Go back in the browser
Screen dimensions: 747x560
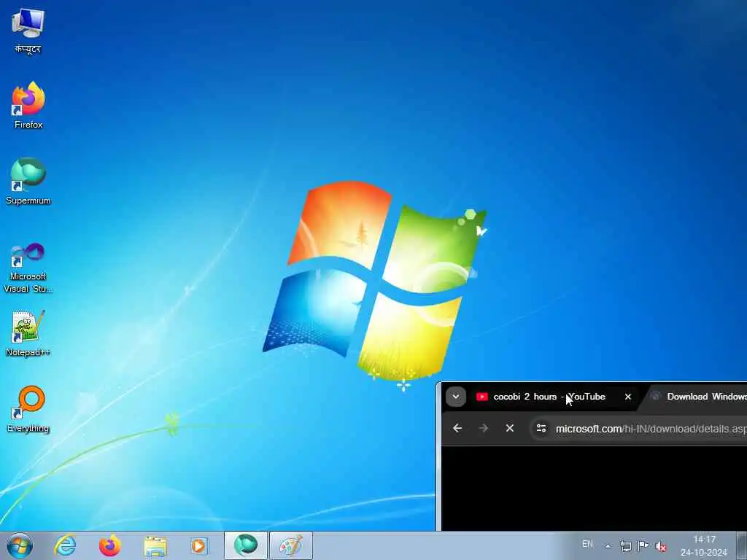click(457, 428)
